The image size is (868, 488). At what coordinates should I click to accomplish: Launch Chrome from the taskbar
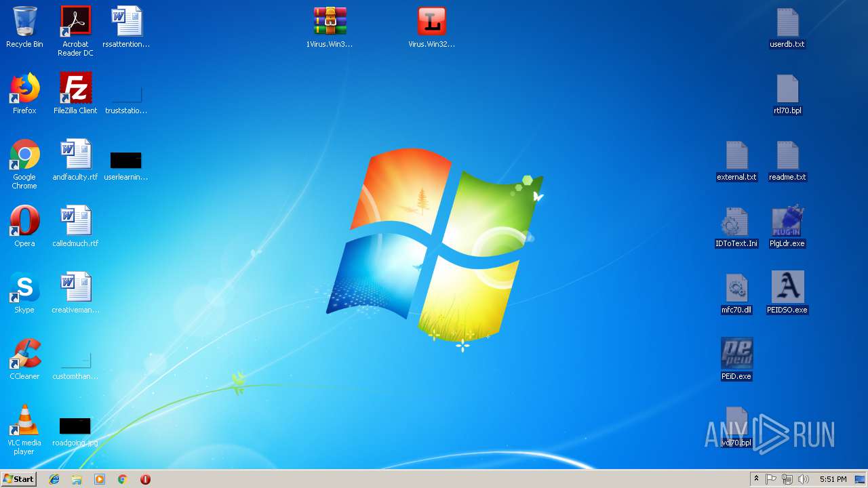click(x=122, y=479)
